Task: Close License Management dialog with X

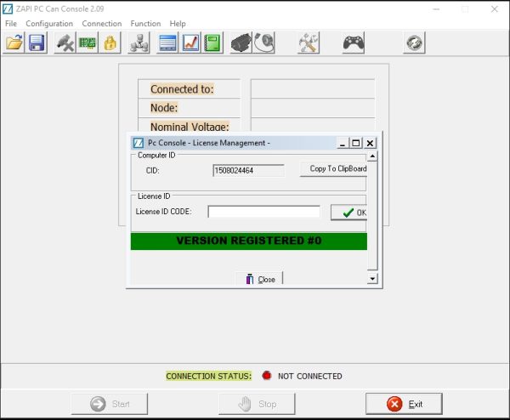Action: pyautogui.click(x=370, y=143)
